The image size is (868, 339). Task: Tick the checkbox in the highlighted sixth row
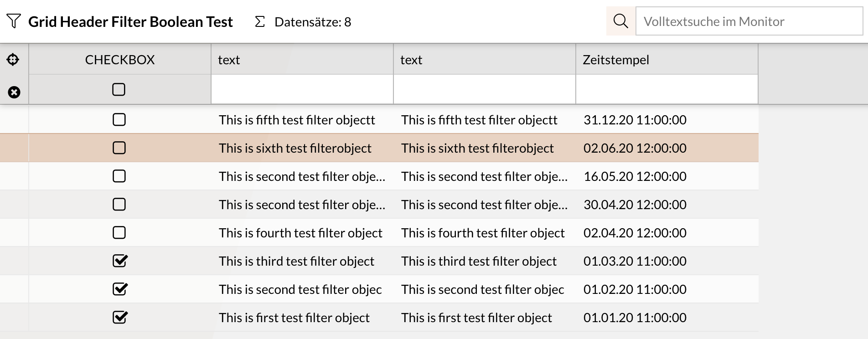click(119, 148)
